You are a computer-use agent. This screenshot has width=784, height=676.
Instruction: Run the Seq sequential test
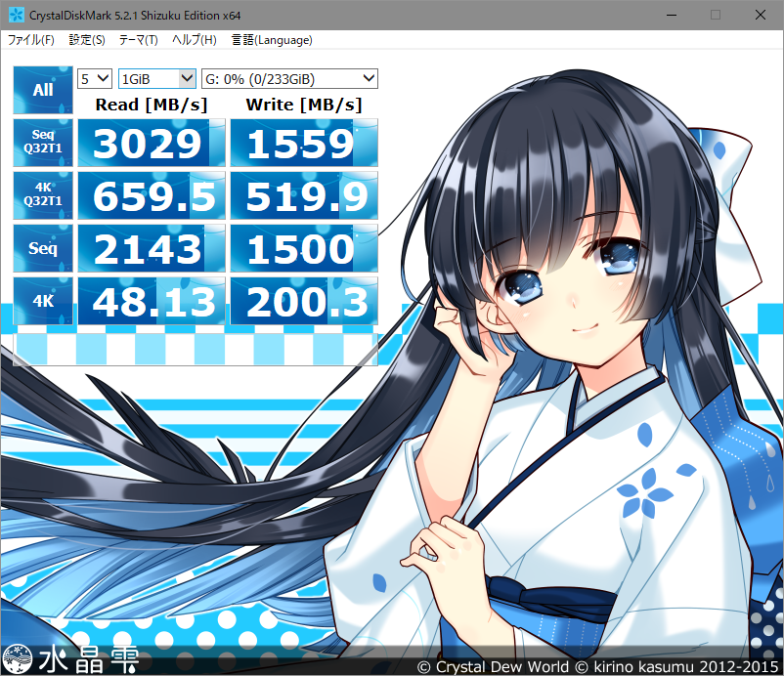(x=42, y=248)
